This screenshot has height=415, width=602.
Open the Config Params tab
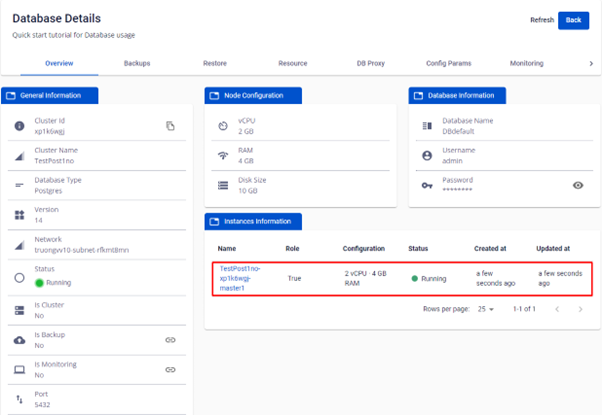tap(449, 63)
